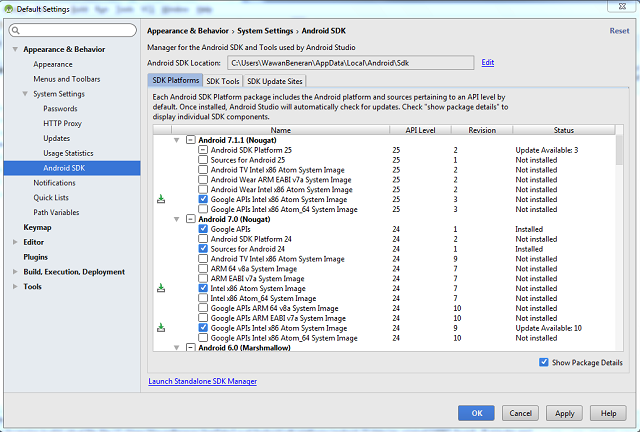Click Reset link
The image size is (640, 432).
click(619, 31)
